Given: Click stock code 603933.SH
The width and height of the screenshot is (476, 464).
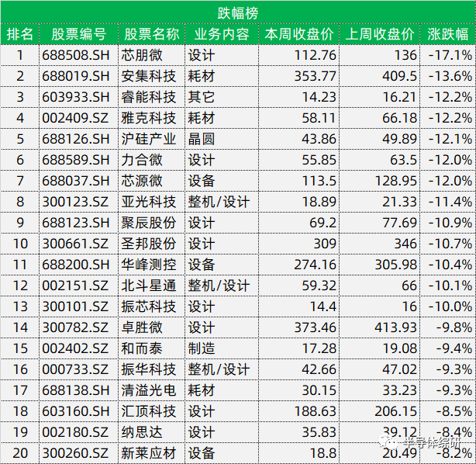Looking at the screenshot, I should pyautogui.click(x=76, y=97).
